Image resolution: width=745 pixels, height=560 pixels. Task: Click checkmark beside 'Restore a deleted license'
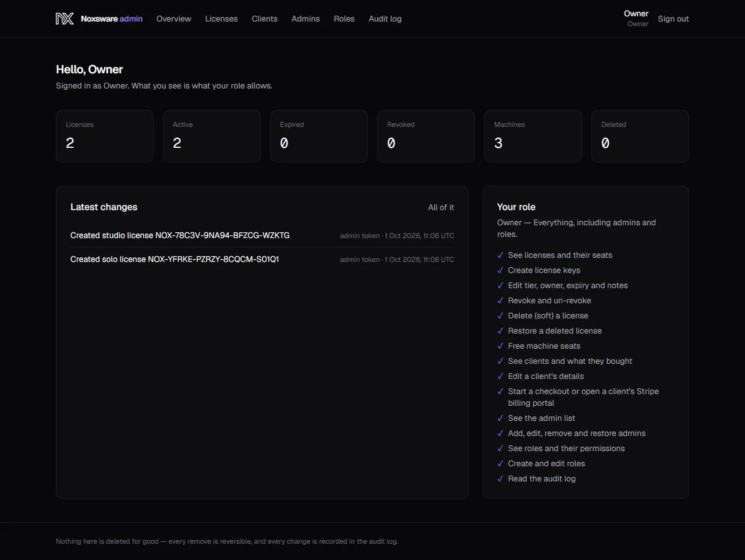(x=500, y=331)
